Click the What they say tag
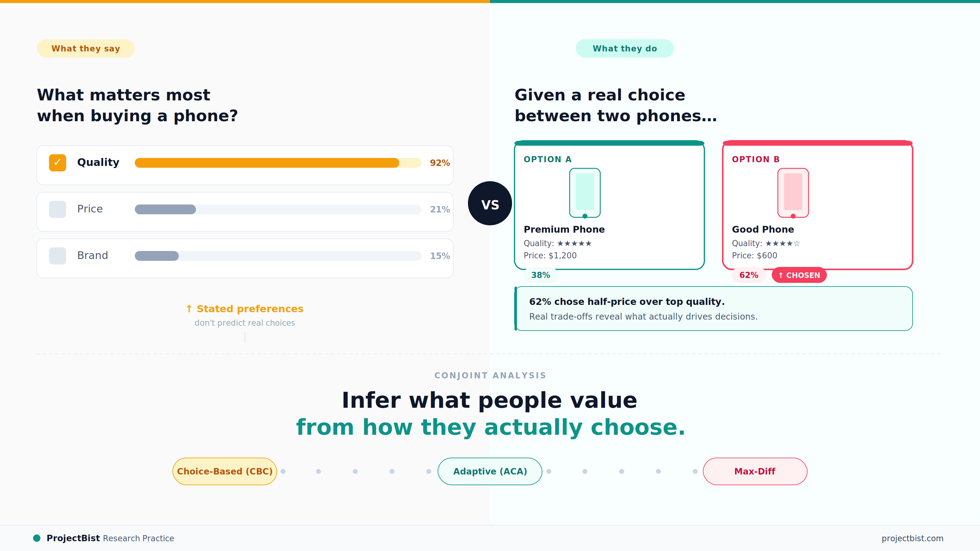Image resolution: width=980 pixels, height=551 pixels. (x=86, y=48)
